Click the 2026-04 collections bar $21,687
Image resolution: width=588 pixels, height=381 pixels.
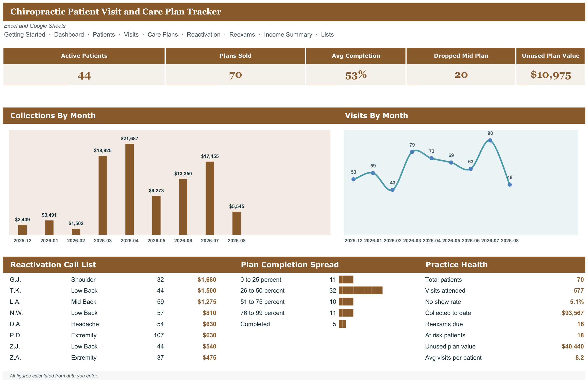click(x=129, y=189)
